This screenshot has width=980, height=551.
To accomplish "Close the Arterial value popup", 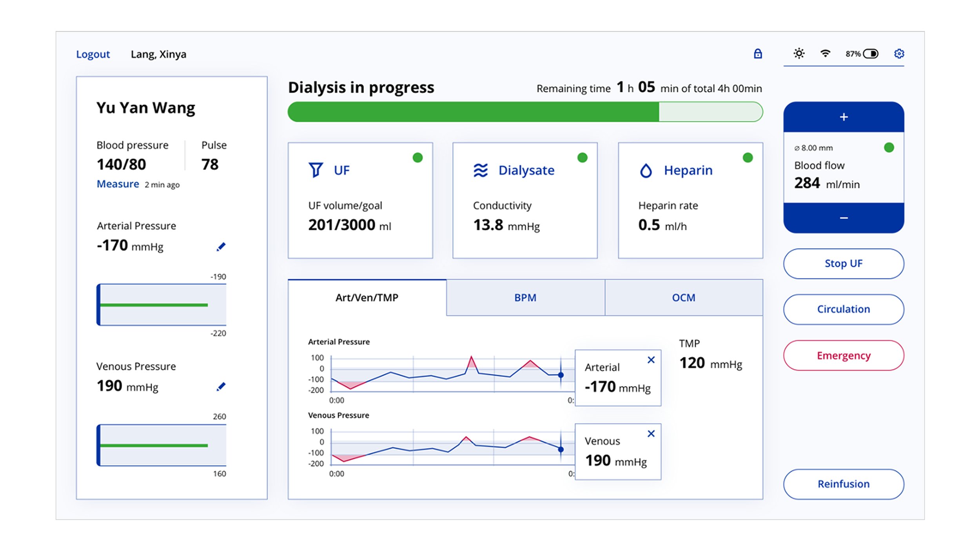I will tap(651, 360).
